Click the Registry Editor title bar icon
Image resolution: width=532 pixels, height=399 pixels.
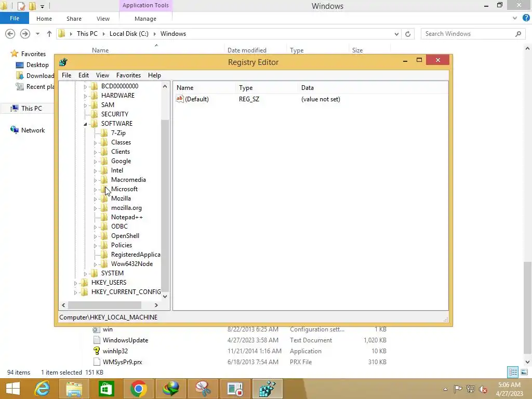click(x=63, y=62)
